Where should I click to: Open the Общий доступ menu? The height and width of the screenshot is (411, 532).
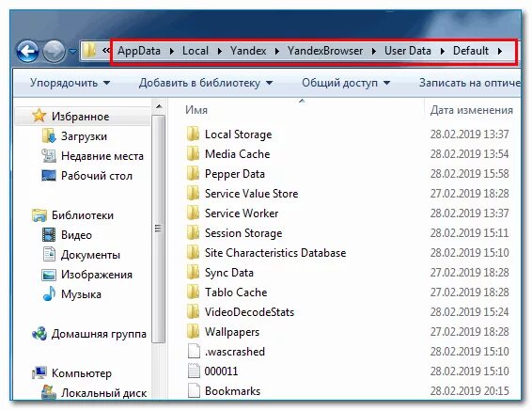coord(346,83)
